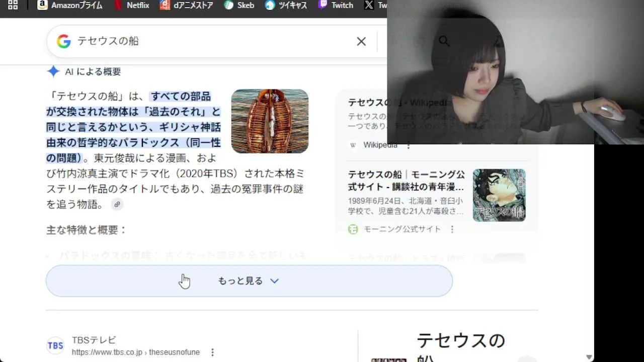
Task: Click the AI overview sparkle icon
Action: (x=53, y=71)
